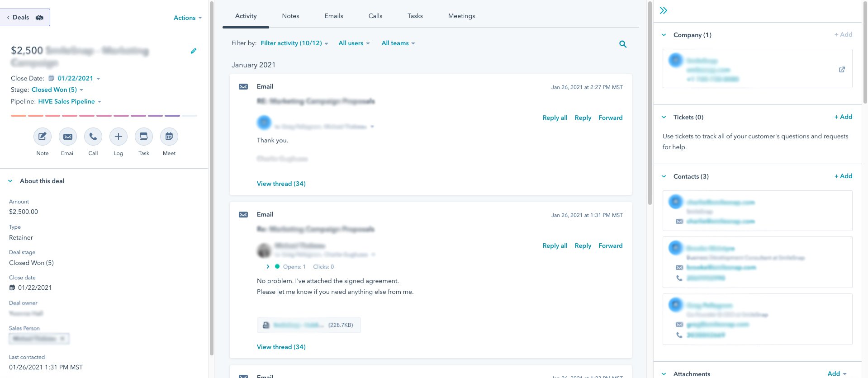Open the All users filter
Viewport: 868px width, 378px height.
[354, 43]
